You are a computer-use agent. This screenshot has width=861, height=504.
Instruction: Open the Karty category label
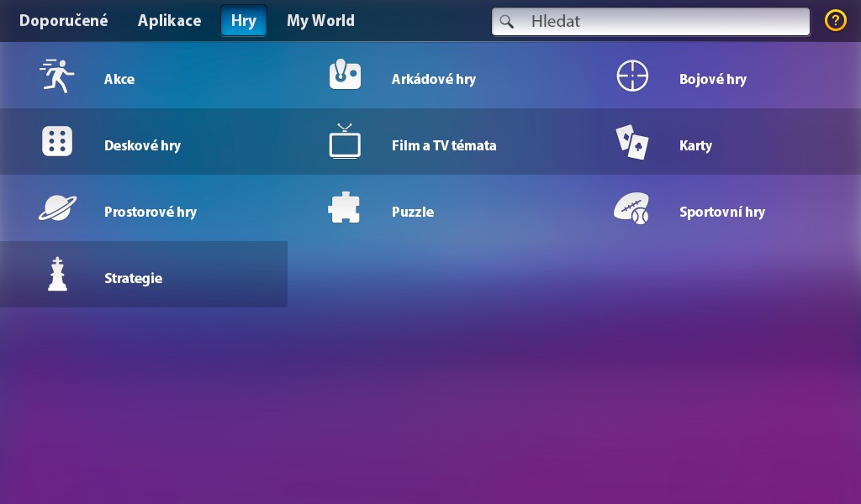[695, 146]
